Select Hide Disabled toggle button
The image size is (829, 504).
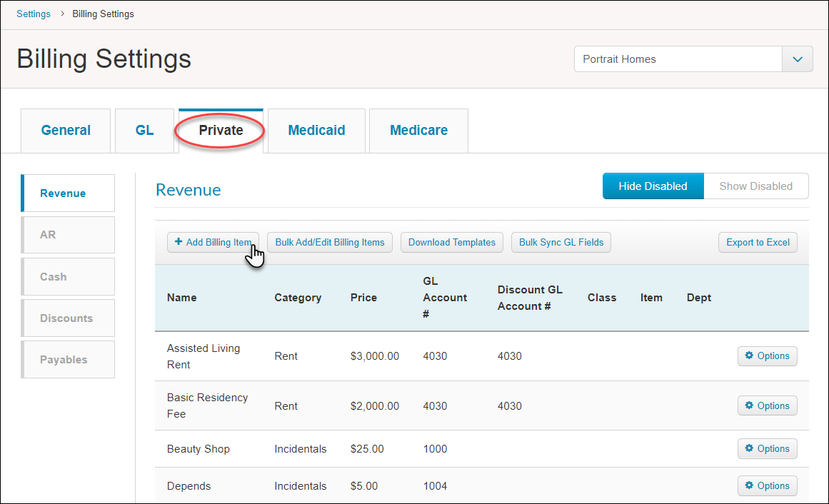click(x=653, y=186)
